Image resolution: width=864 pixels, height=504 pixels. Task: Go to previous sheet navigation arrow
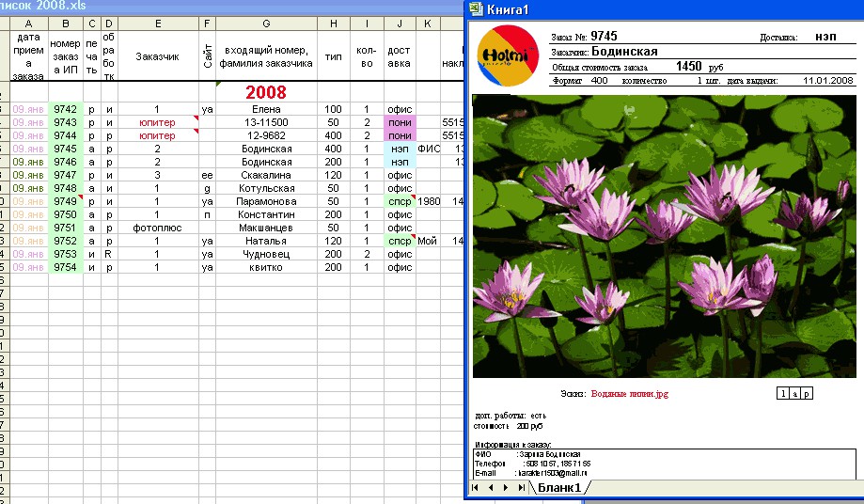pyautogui.click(x=491, y=487)
